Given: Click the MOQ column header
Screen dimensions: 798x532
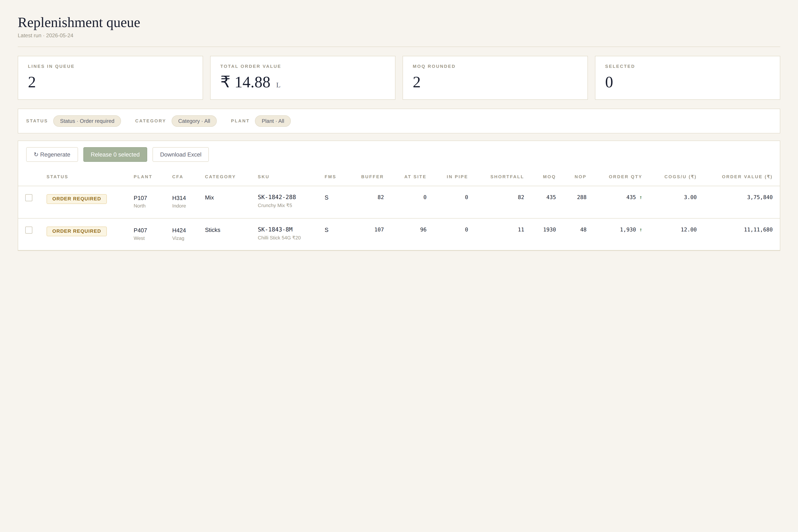Looking at the screenshot, I should [549, 177].
